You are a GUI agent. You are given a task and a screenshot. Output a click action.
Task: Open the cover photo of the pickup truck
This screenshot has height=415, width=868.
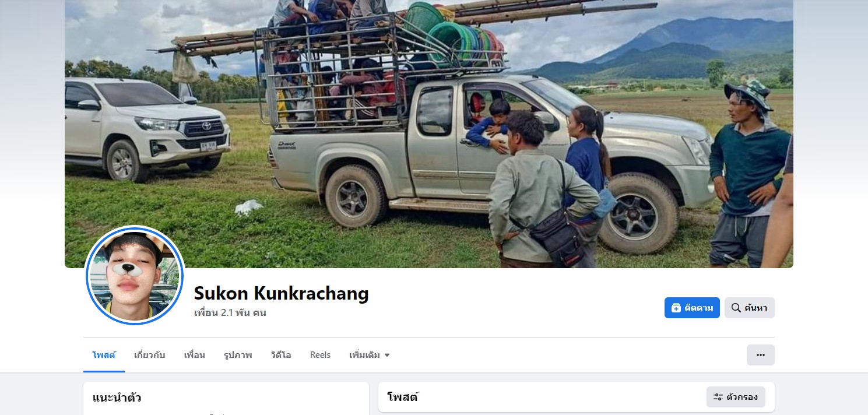tap(428, 133)
